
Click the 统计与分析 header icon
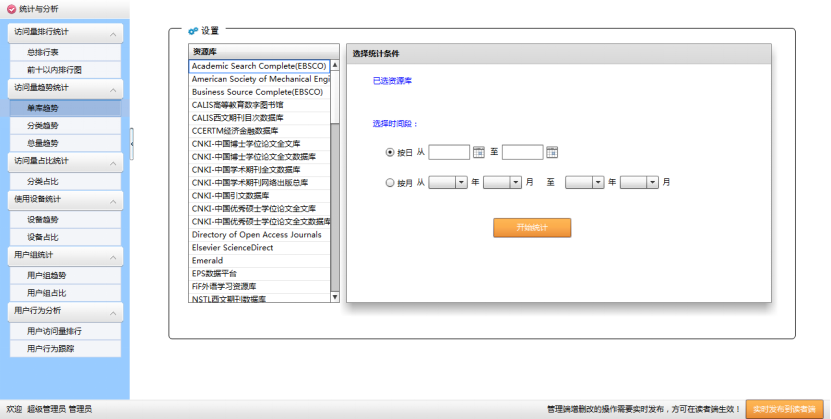pos(11,8)
